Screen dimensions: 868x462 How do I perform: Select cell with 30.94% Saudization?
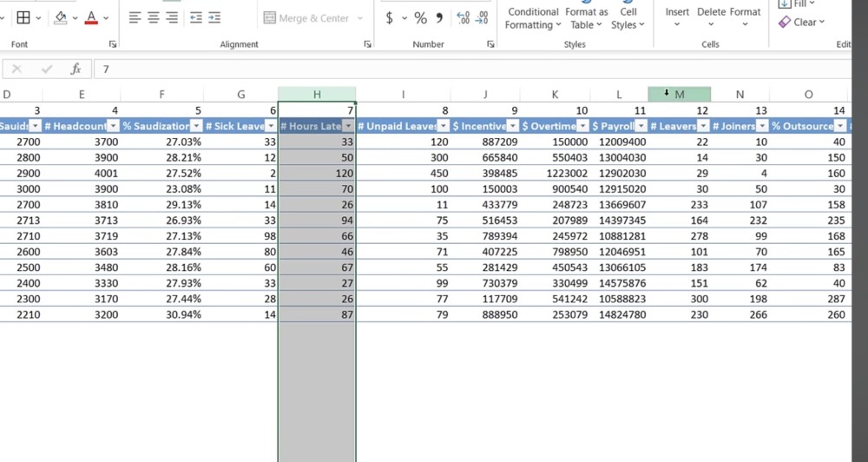[161, 314]
